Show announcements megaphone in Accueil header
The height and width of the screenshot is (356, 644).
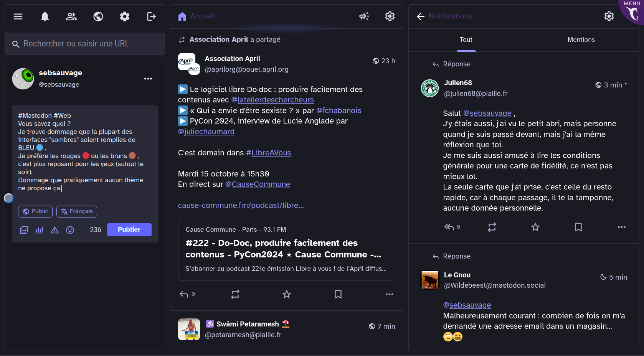(364, 16)
